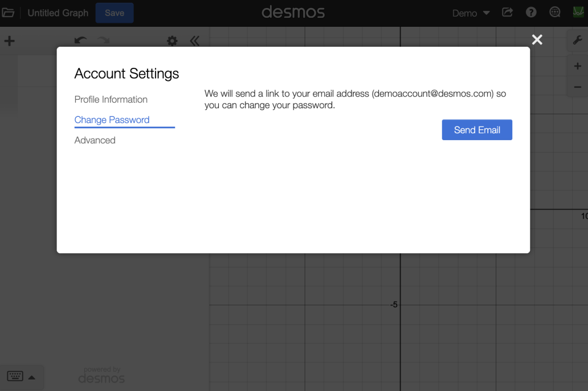Screen dimensions: 588x391
Task: Show the on-screen keypad
Action: point(15,376)
